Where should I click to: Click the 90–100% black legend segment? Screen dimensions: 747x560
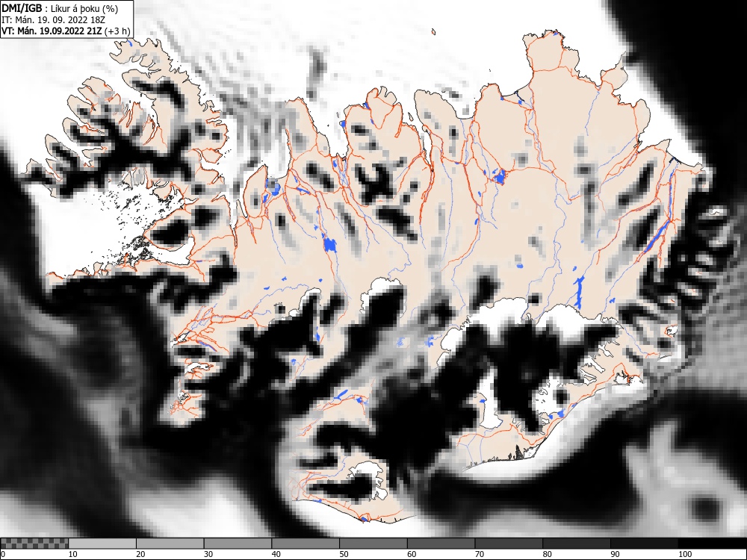[x=644, y=544]
